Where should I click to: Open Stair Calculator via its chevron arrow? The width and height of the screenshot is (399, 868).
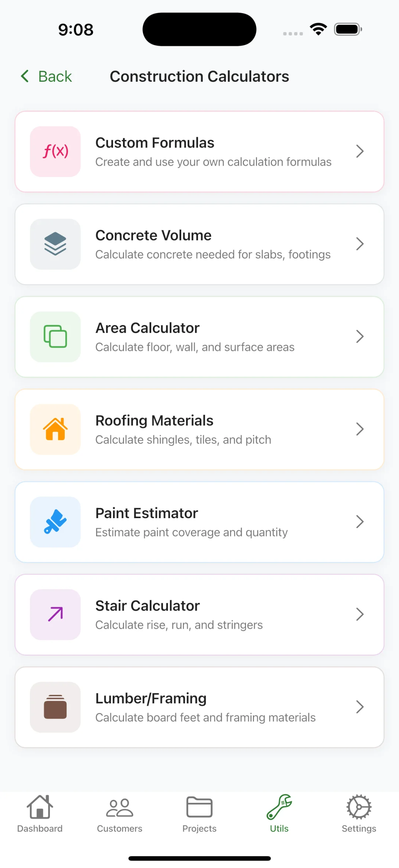tap(360, 614)
